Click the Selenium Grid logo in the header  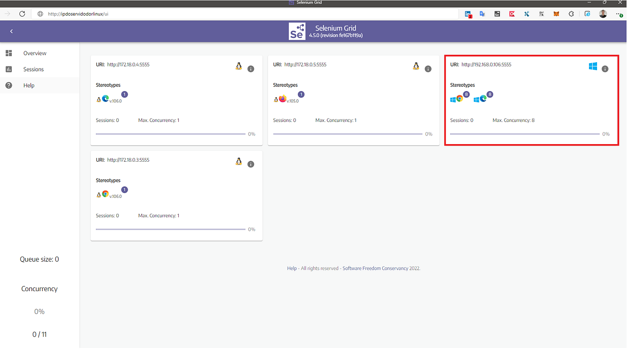click(x=297, y=31)
